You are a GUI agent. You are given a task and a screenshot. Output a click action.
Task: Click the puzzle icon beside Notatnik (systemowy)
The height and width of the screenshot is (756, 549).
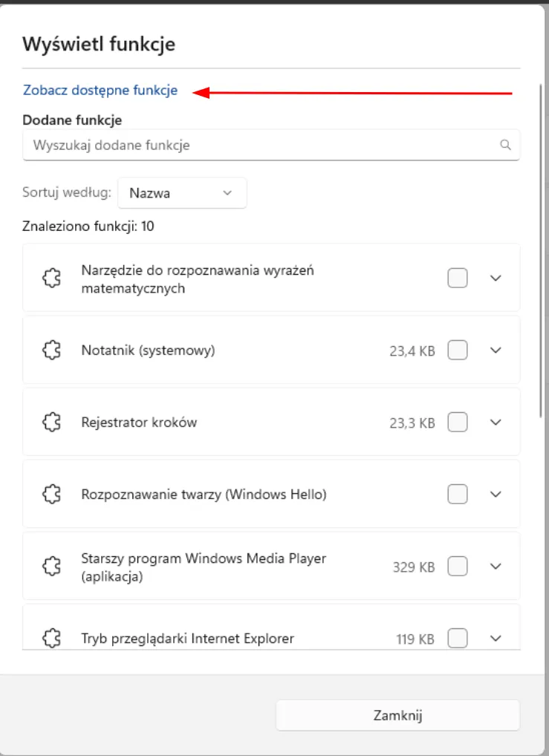(x=51, y=350)
